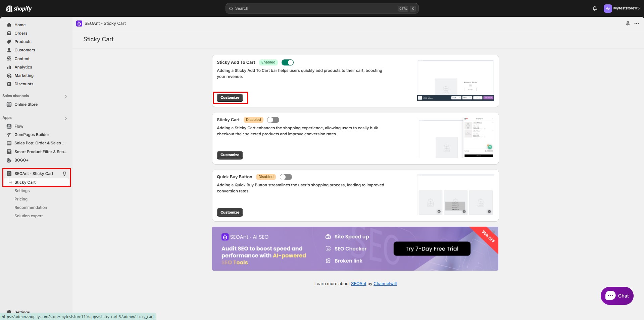Click the Orders icon in sidebar
Image resolution: width=644 pixels, height=320 pixels.
9,33
